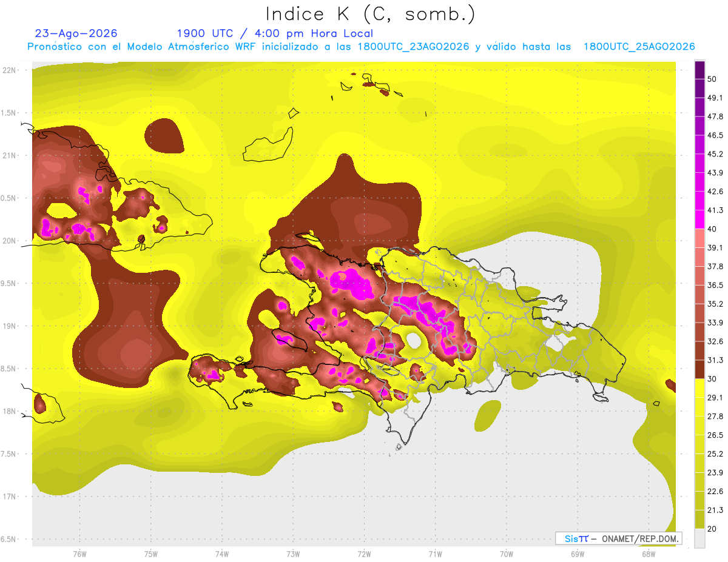Viewport: 728px width, 562px height.
Task: Click the latitude tick label '21N'
Action: click(9, 156)
